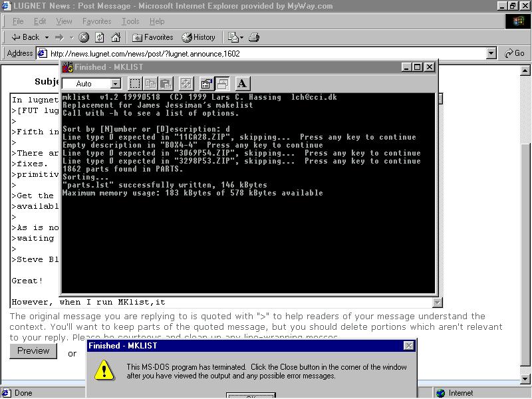
Task: Maximize the MKLIST DOS window
Action: (418, 67)
